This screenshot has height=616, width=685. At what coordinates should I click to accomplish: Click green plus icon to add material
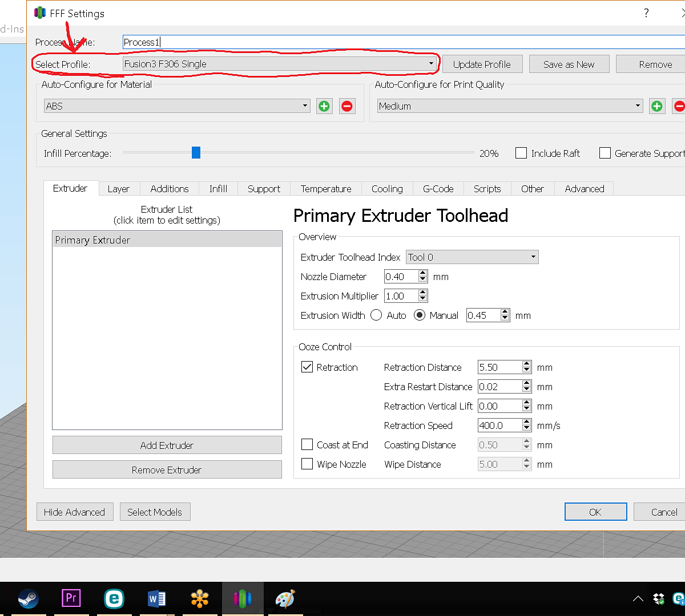click(x=324, y=106)
